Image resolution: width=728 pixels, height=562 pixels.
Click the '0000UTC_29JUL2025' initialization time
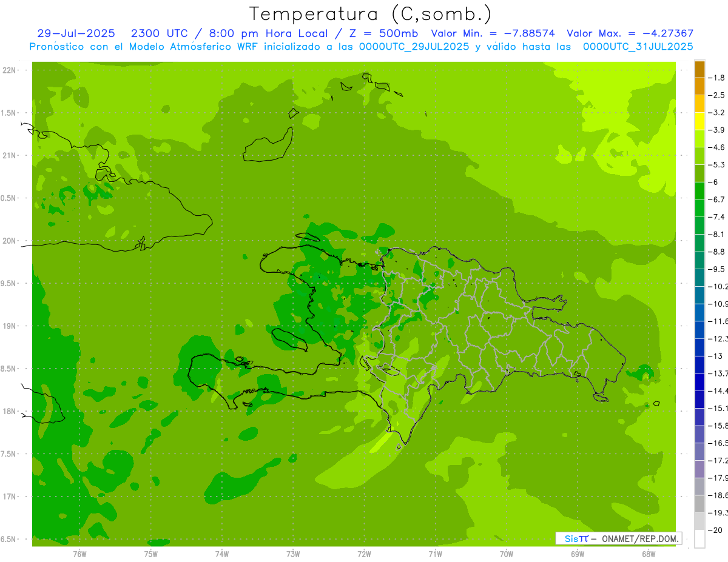click(414, 47)
